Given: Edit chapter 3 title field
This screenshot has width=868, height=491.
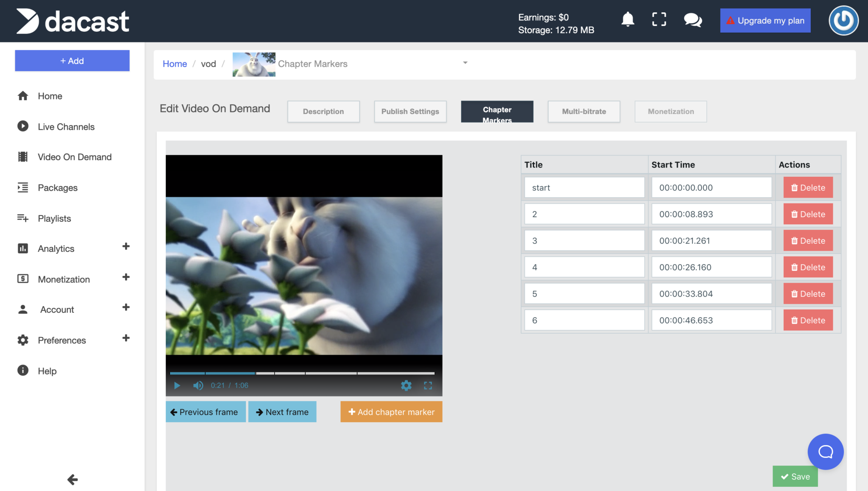Looking at the screenshot, I should coord(584,240).
